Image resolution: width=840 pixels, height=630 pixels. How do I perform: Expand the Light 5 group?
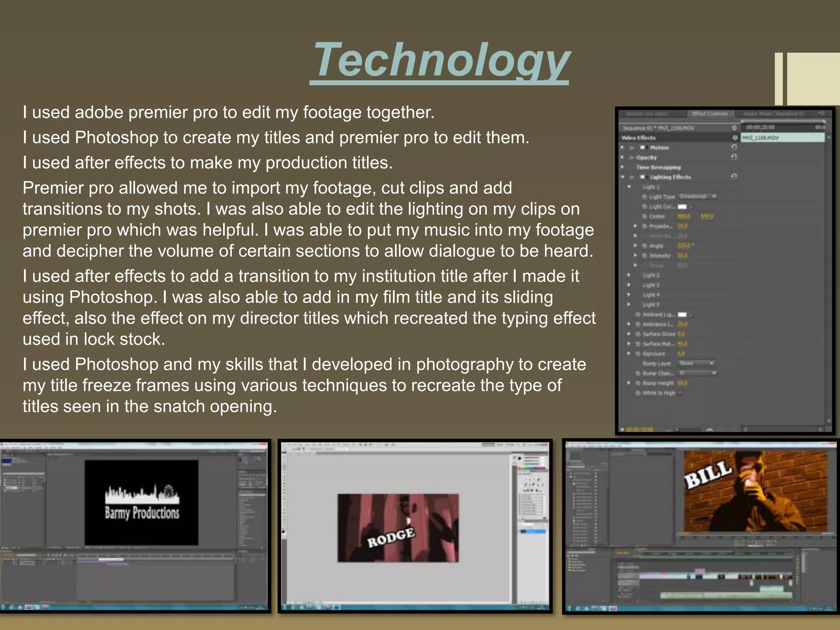click(629, 304)
